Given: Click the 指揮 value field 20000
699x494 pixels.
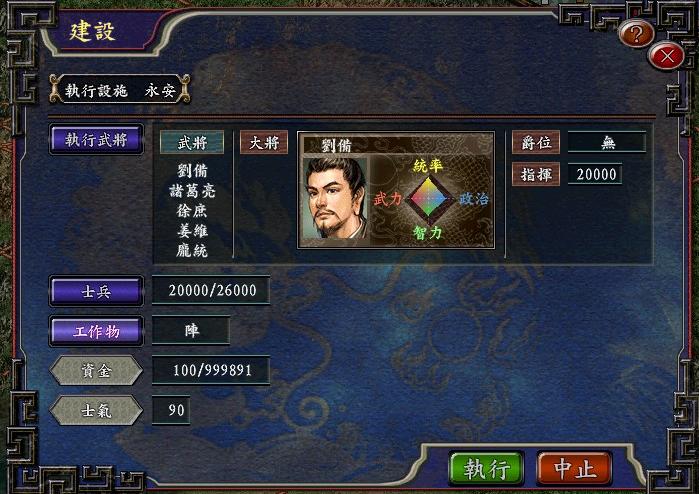Looking at the screenshot, I should [x=595, y=174].
